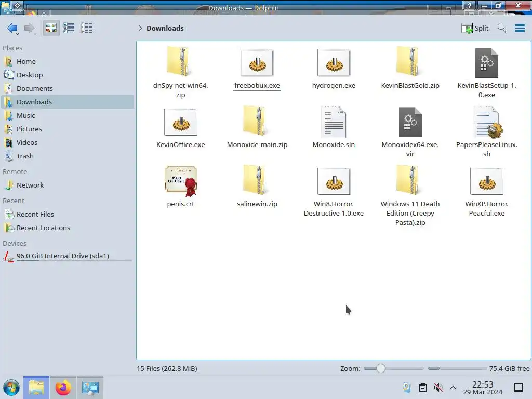The image size is (532, 399).
Task: Expand the breadcrumb chevron before Downloads
Action: point(140,28)
